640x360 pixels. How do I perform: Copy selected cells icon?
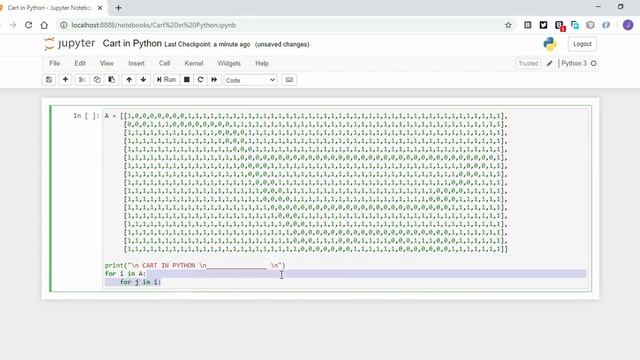97,80
